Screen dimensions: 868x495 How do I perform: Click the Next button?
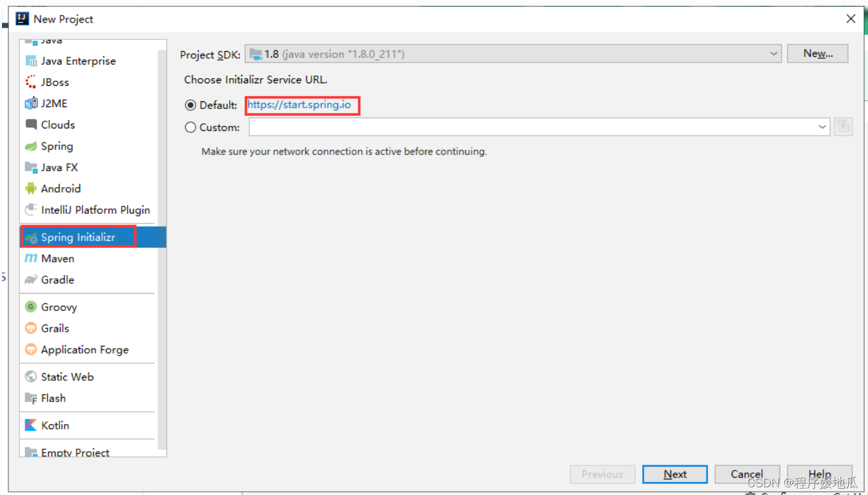pos(675,474)
